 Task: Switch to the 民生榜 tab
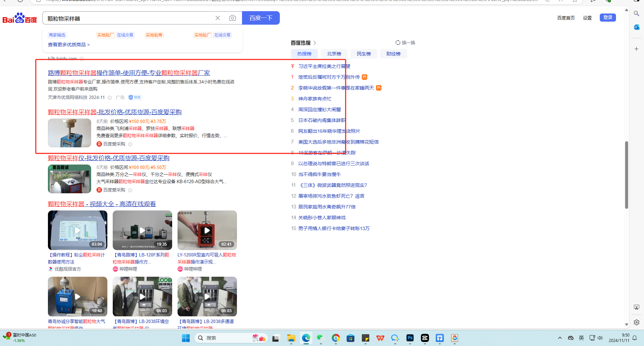[x=364, y=54]
